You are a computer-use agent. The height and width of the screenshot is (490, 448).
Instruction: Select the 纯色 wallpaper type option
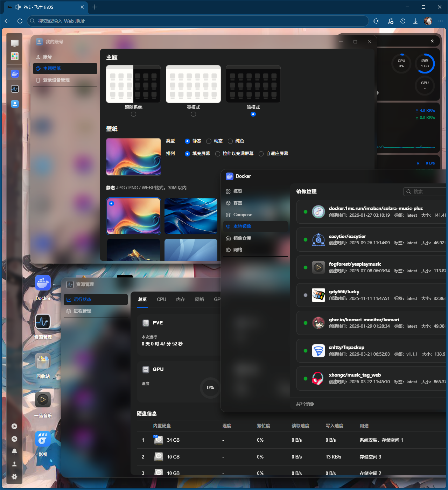pyautogui.click(x=230, y=141)
